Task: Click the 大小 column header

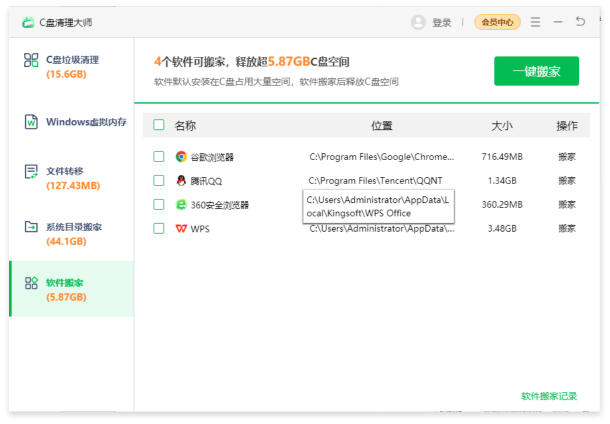Action: point(501,126)
